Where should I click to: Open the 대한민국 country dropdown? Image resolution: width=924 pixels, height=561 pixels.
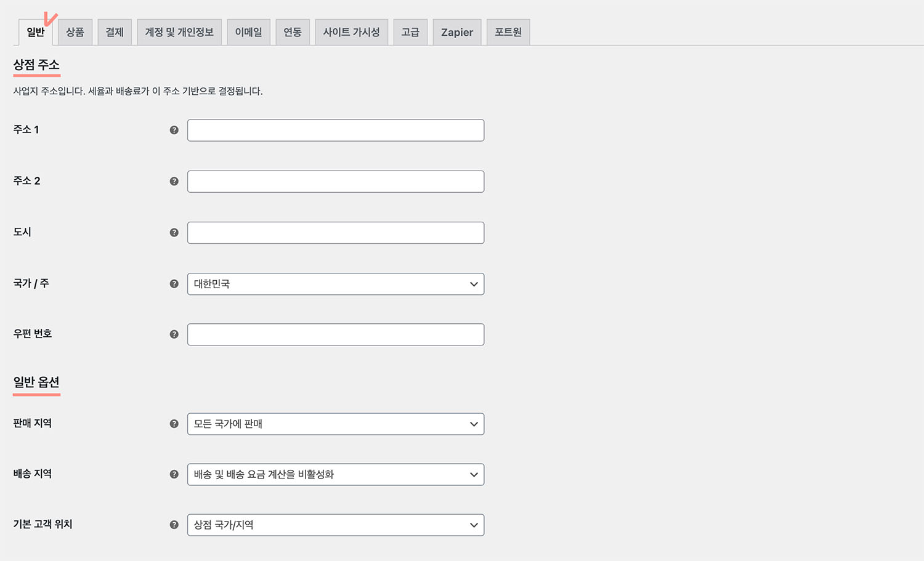336,284
